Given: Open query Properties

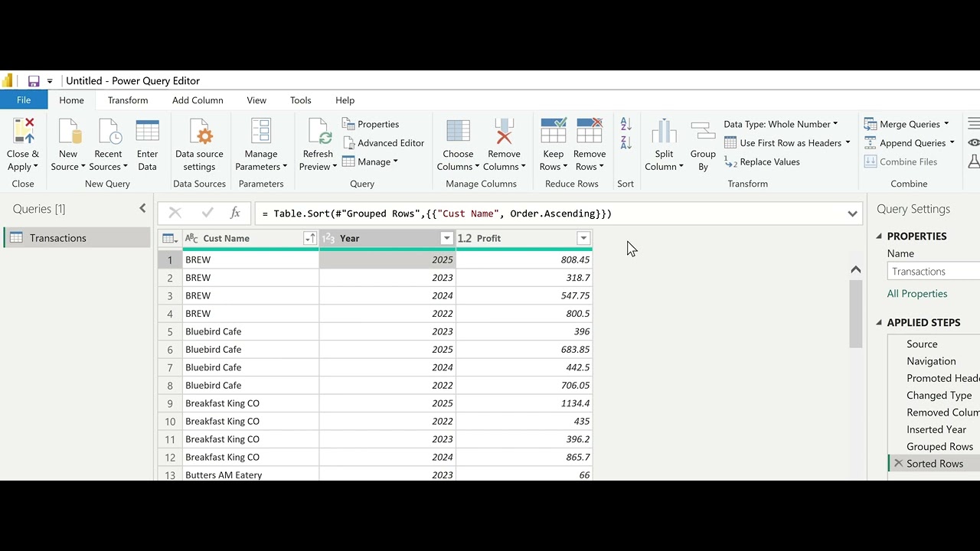Looking at the screenshot, I should click(371, 124).
